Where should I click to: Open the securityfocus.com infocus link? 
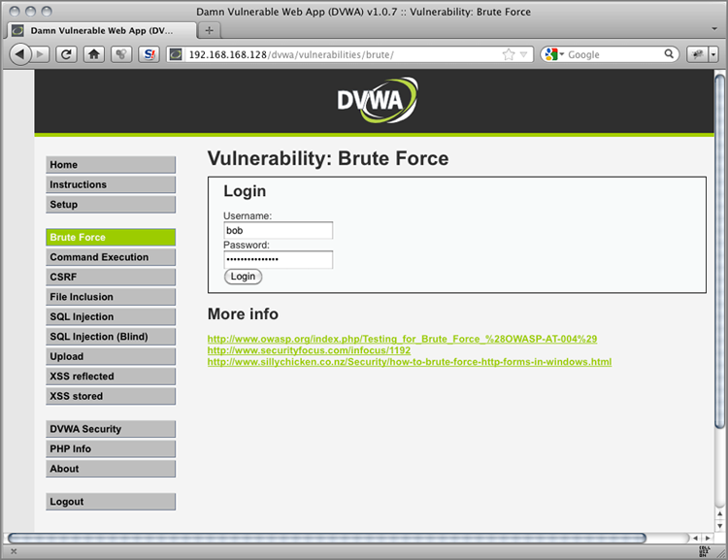309,350
